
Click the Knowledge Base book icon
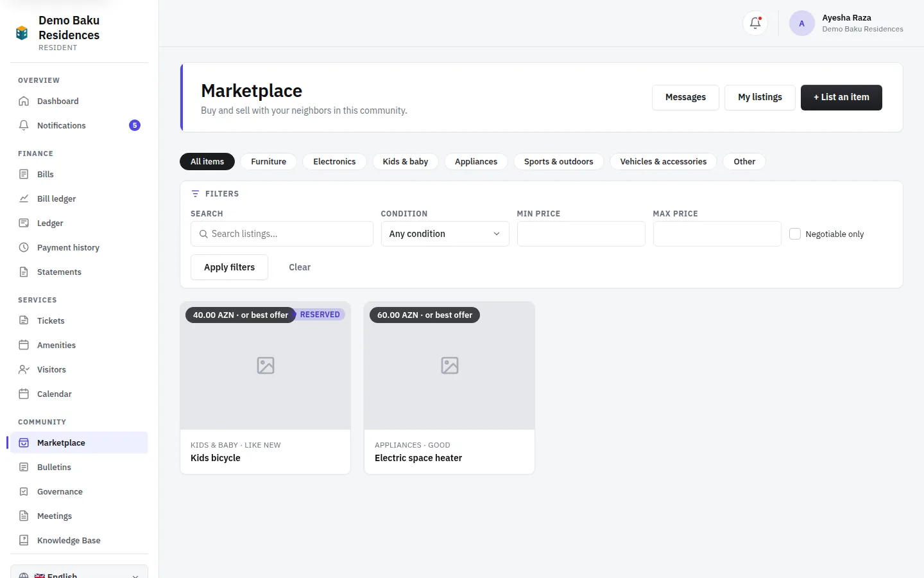tap(24, 540)
